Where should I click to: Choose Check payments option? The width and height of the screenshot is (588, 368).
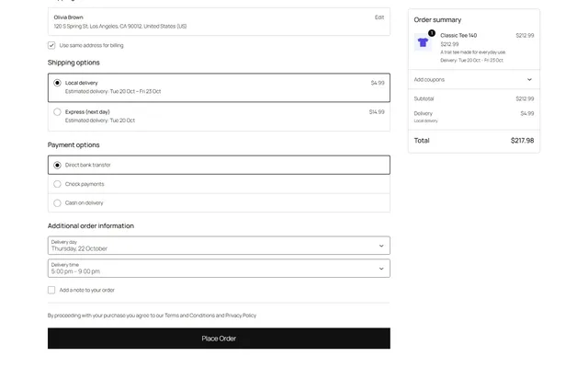click(219, 184)
